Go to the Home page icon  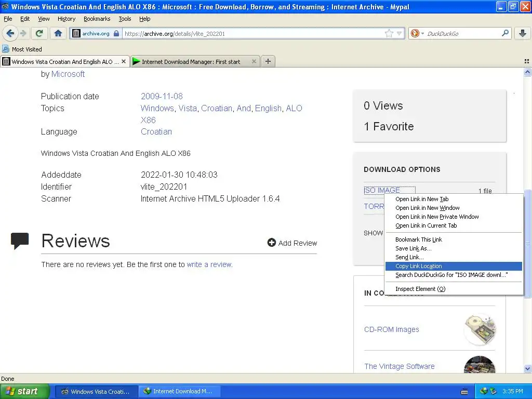point(58,33)
